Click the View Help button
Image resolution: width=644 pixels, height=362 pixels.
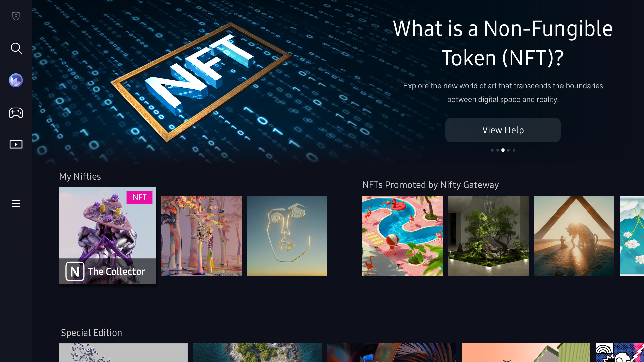point(503,130)
